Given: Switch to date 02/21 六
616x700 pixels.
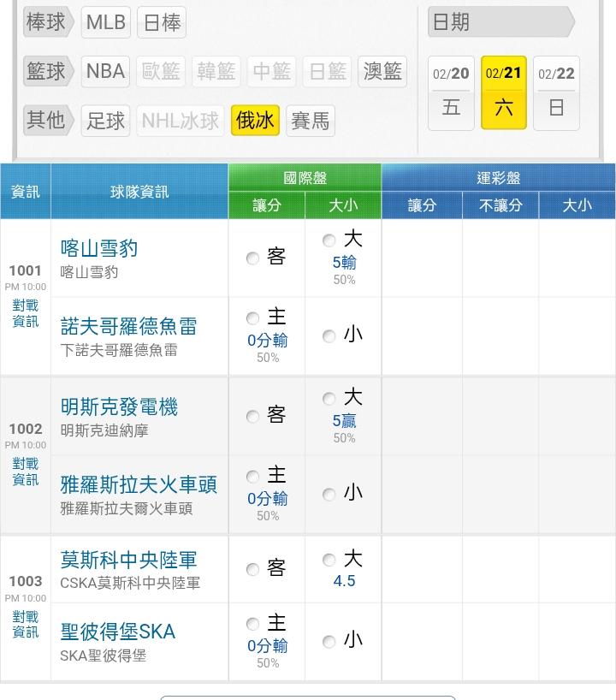Looking at the screenshot, I should point(504,93).
